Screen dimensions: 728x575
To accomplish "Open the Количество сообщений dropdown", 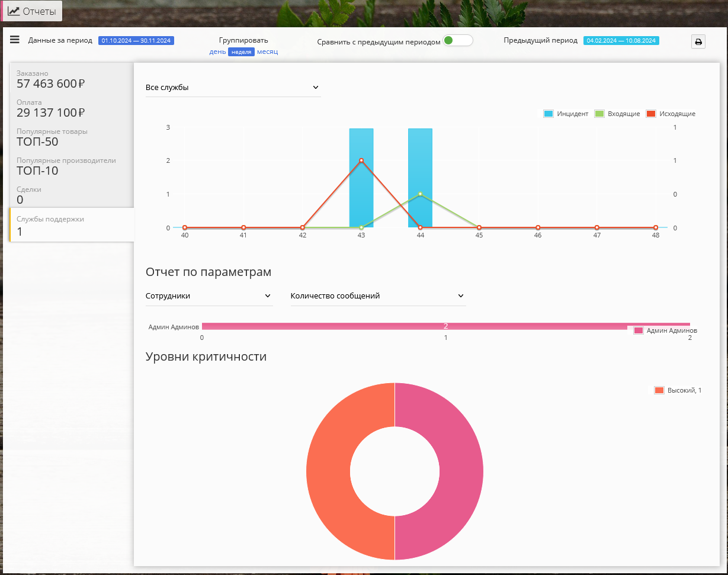I will [377, 295].
